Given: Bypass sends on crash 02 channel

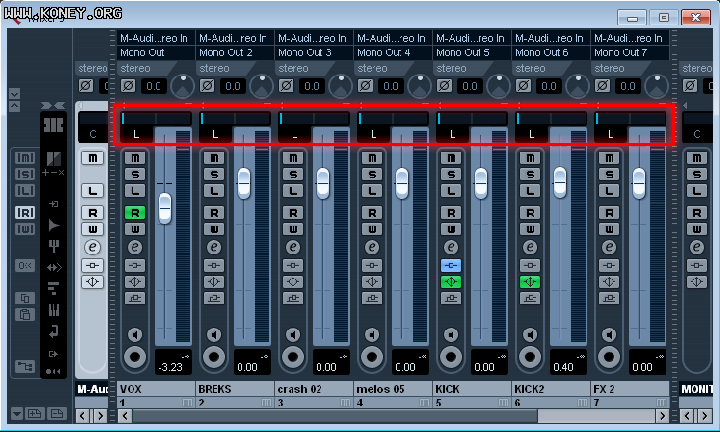Looking at the screenshot, I should [293, 298].
